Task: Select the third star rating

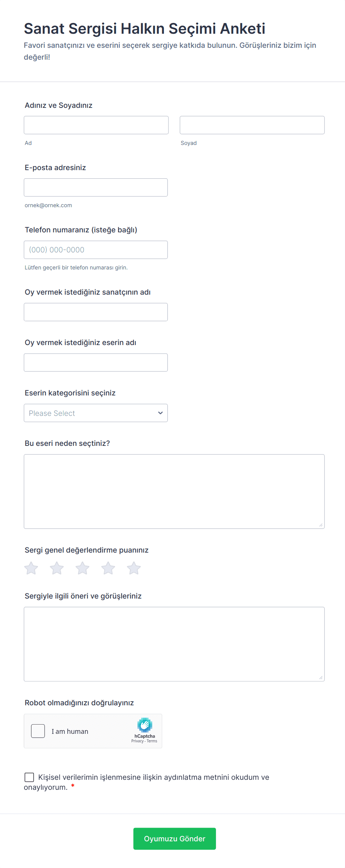Action: click(x=82, y=568)
